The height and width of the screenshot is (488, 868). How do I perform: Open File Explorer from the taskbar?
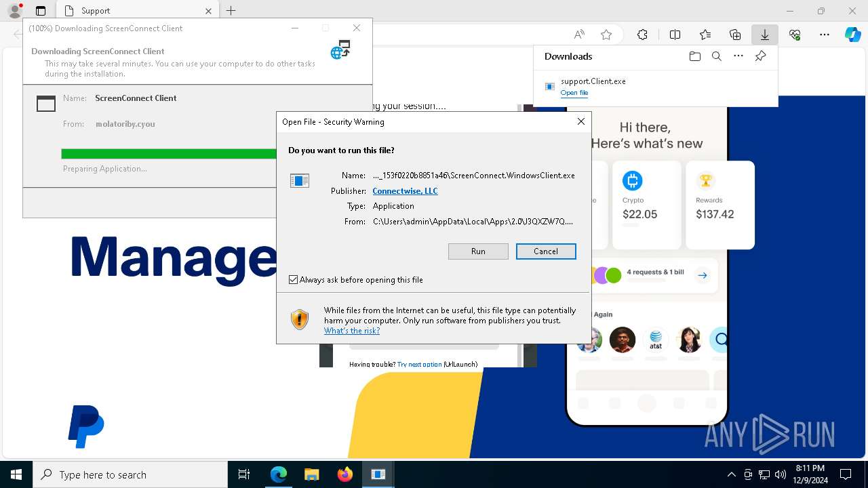[x=311, y=474]
